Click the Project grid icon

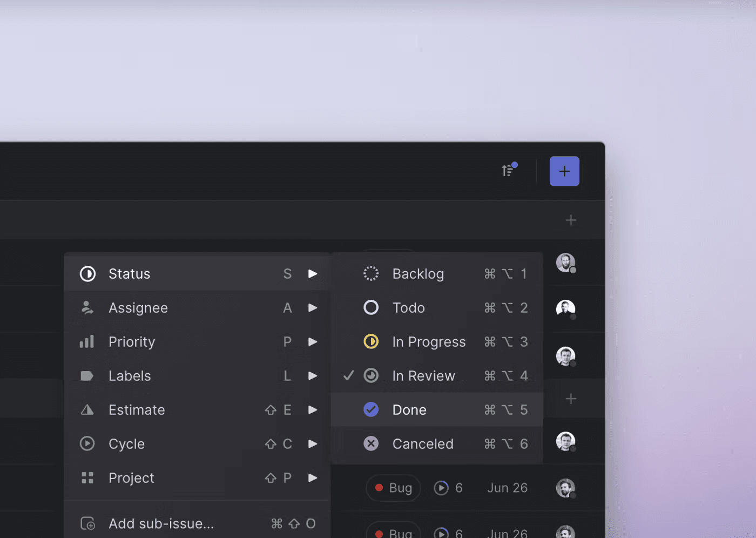[87, 478]
